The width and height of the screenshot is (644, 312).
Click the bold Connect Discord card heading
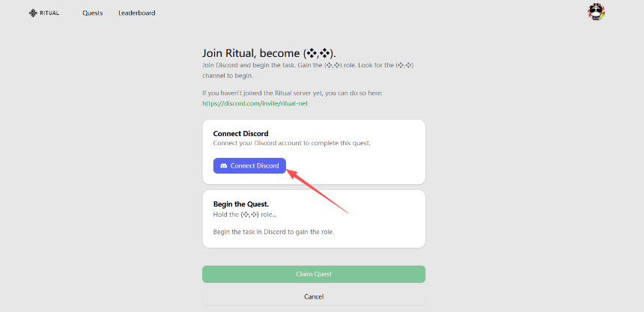241,134
